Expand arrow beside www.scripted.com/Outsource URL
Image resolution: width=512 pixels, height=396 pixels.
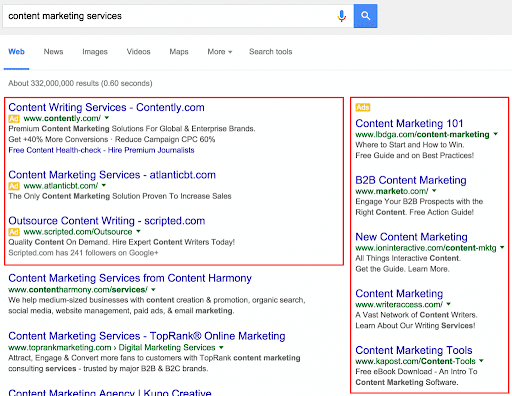[x=138, y=231]
